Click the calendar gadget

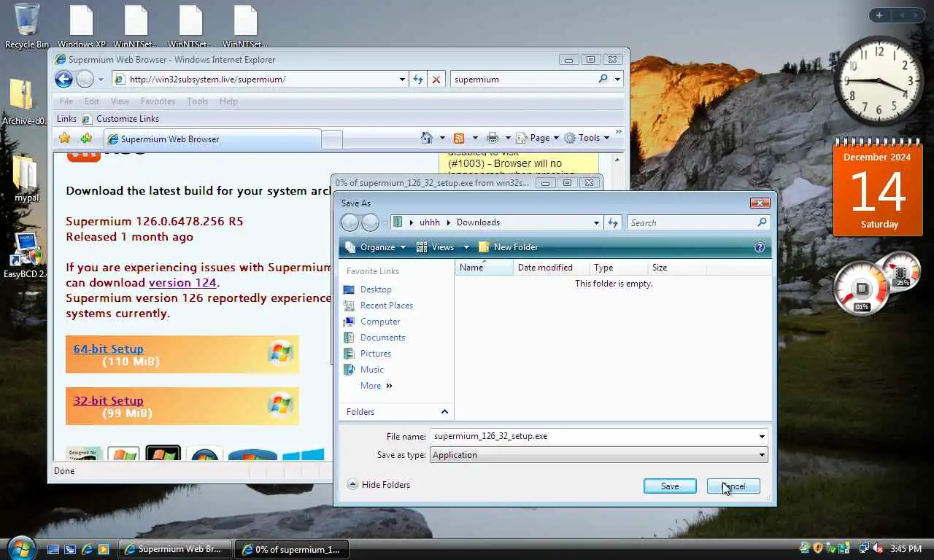(878, 187)
